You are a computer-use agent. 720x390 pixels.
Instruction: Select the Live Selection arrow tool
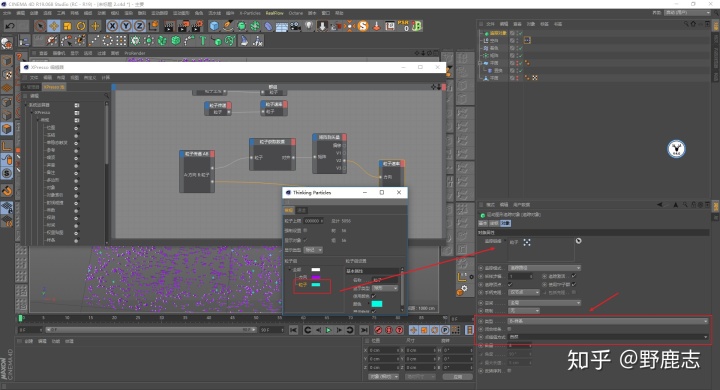pos(40,26)
